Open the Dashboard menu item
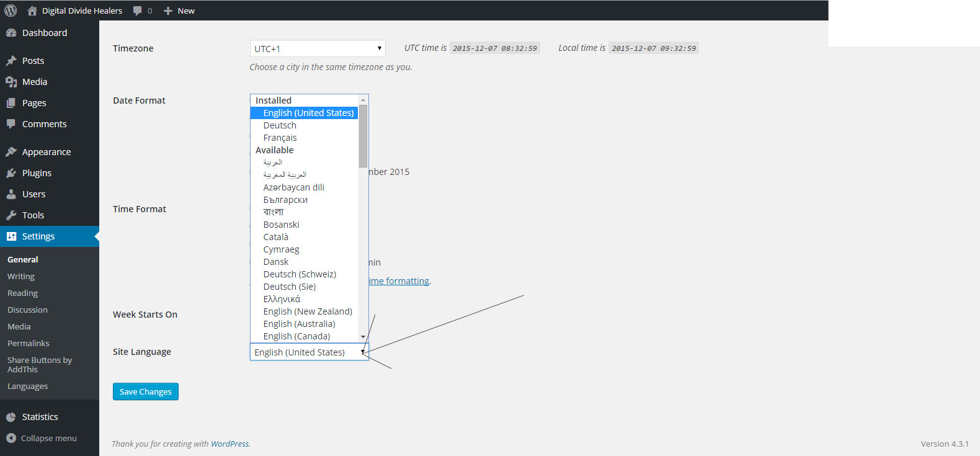This screenshot has height=456, width=980. pyautogui.click(x=50, y=33)
